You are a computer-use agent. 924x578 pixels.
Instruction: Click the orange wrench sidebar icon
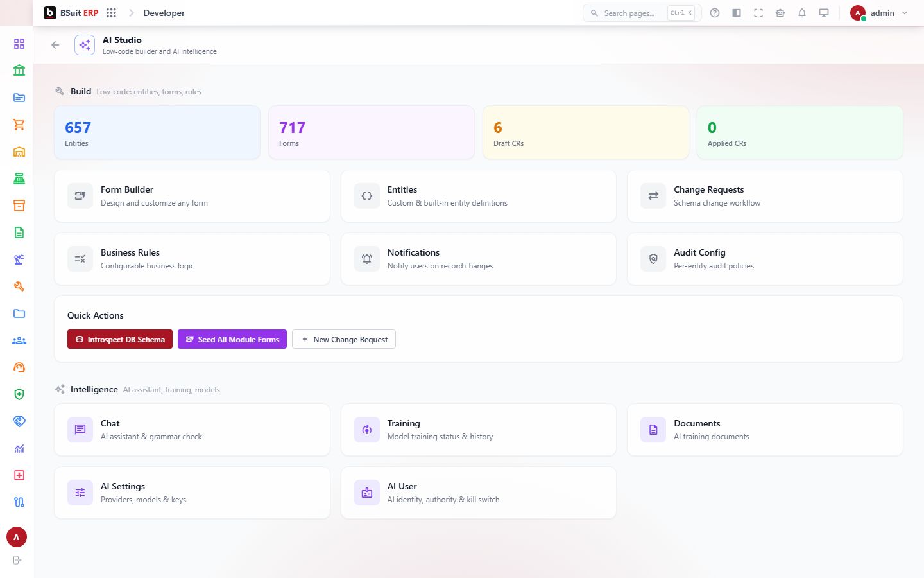point(19,286)
